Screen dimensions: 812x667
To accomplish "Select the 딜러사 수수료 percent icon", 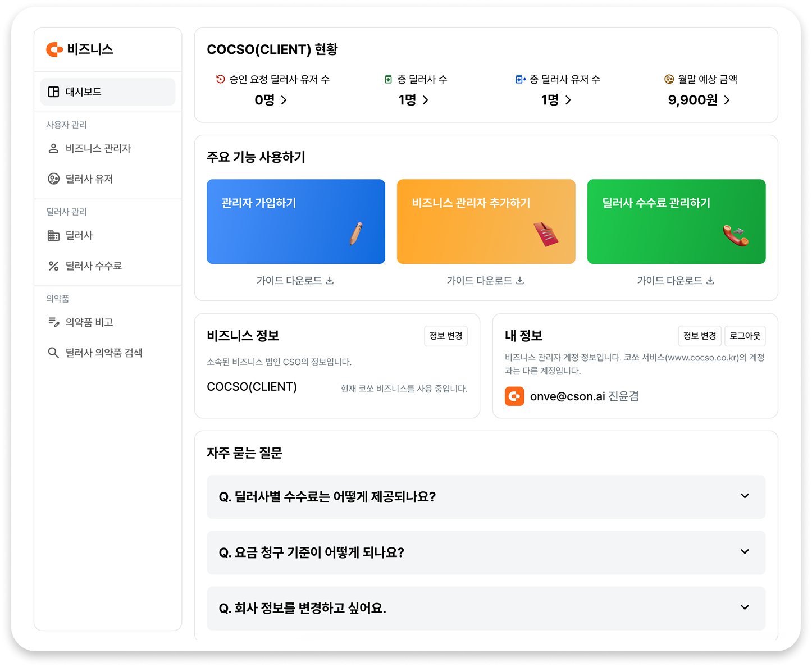I will (53, 266).
